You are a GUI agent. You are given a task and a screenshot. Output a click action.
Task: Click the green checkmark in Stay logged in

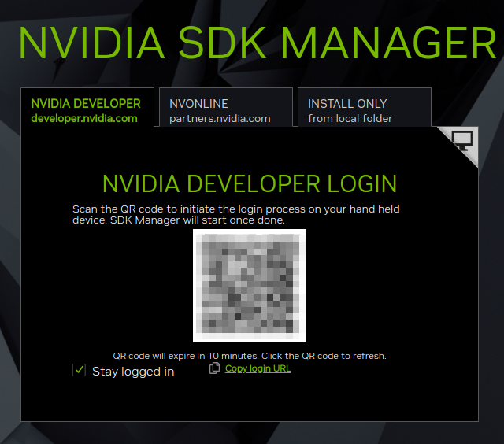79,371
